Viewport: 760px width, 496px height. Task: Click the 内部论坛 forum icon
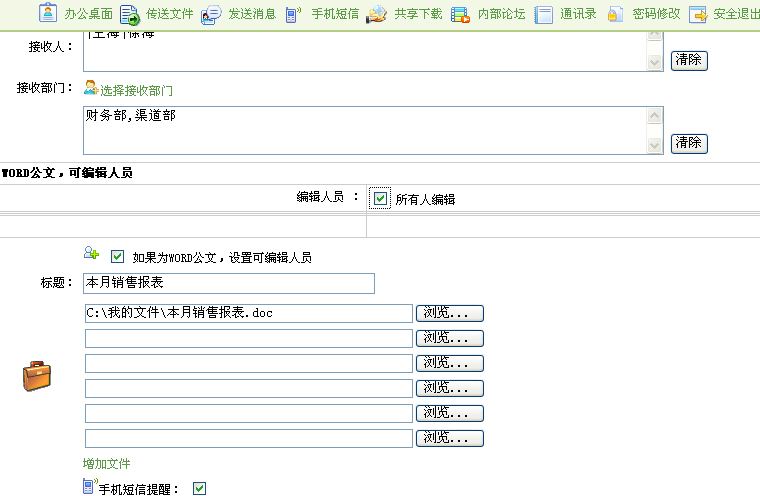(460, 15)
